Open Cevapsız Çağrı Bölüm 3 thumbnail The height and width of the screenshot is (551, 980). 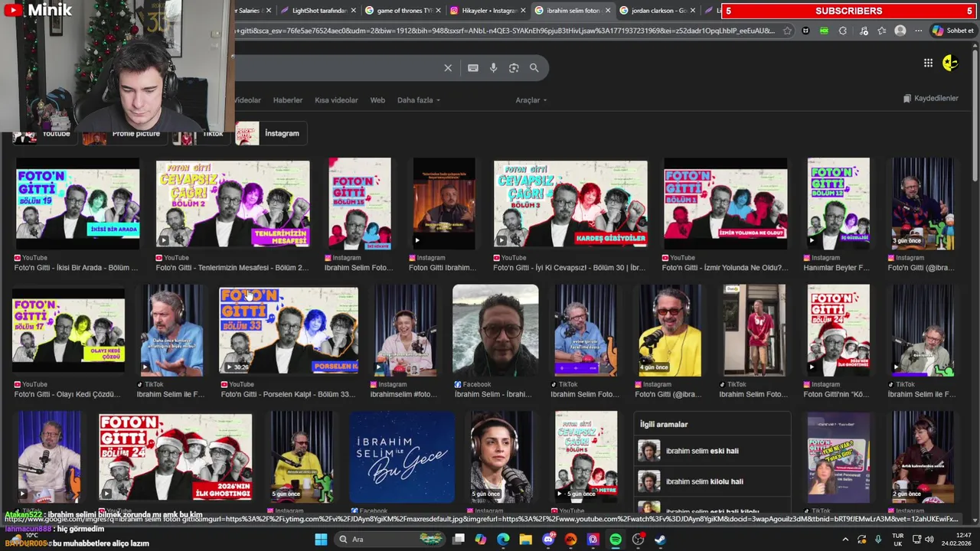pos(570,204)
